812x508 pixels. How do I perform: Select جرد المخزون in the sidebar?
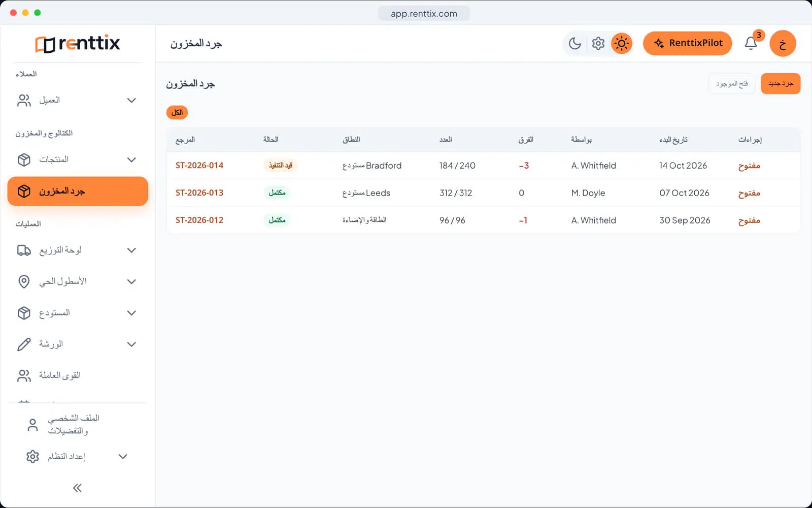(x=78, y=192)
